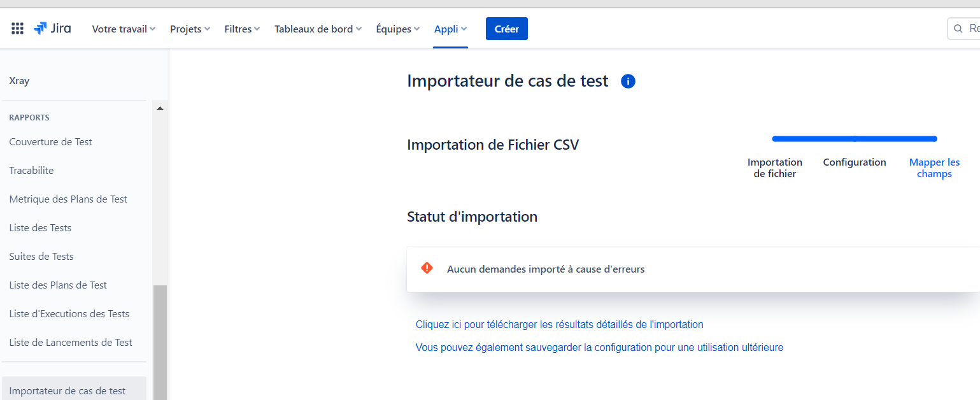Image resolution: width=980 pixels, height=400 pixels.
Task: Expand the Équipes dropdown
Action: 397,29
